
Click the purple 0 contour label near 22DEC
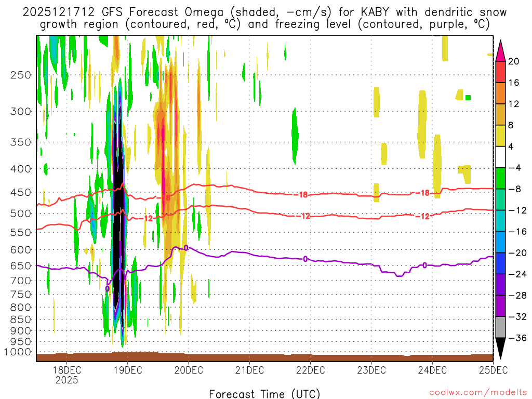click(305, 259)
